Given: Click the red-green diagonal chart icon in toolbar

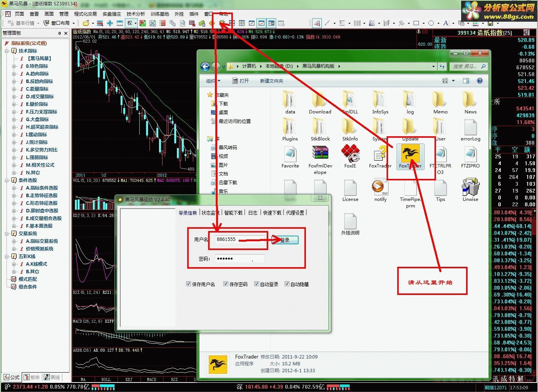Looking at the screenshot, I should pos(143,23).
